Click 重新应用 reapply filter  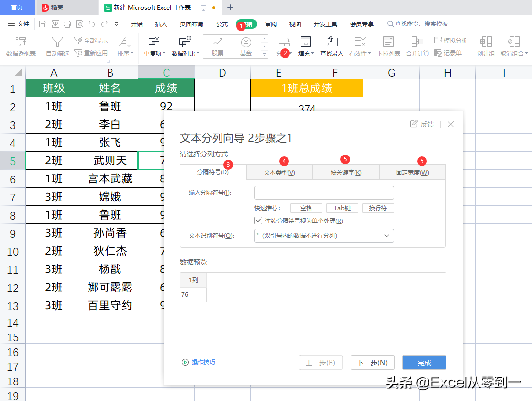click(91, 53)
